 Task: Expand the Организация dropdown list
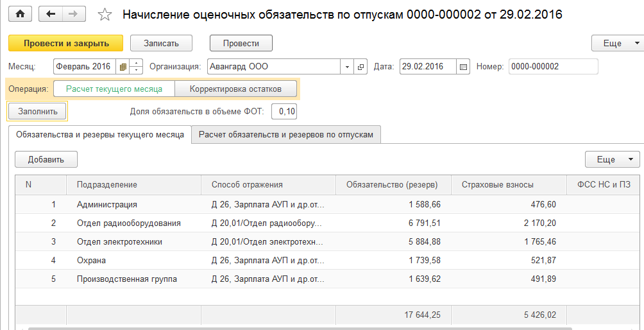[x=347, y=67]
